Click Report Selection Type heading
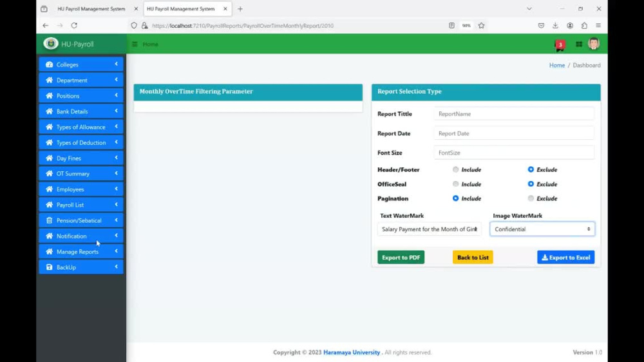644x362 pixels. [410, 91]
